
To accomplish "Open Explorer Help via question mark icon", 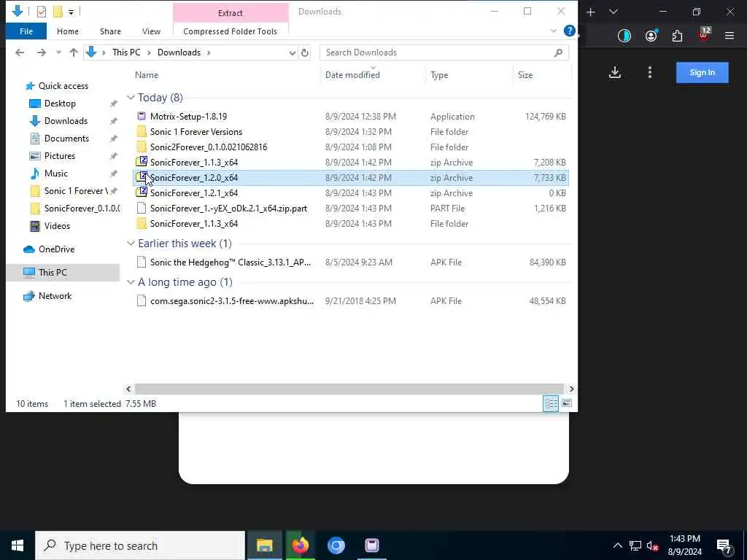I will pos(569,31).
